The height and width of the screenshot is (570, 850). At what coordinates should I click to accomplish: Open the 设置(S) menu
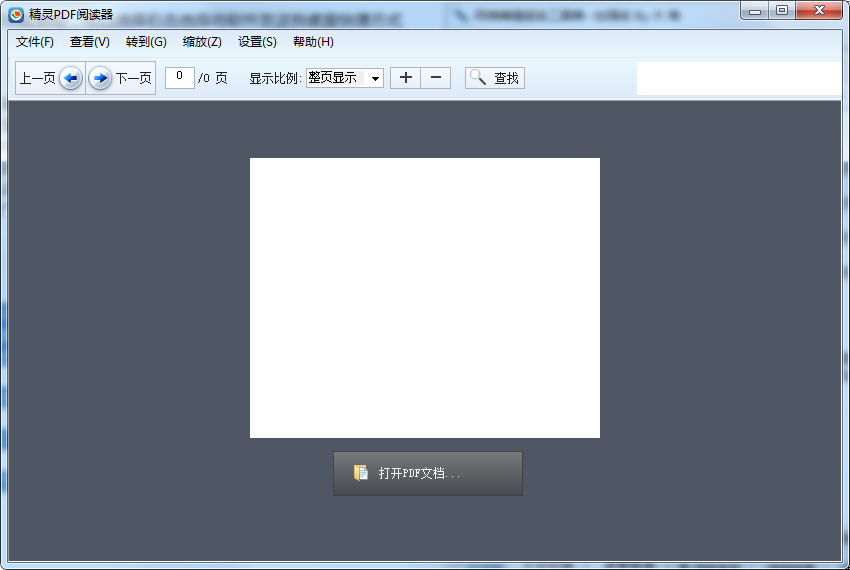click(257, 42)
